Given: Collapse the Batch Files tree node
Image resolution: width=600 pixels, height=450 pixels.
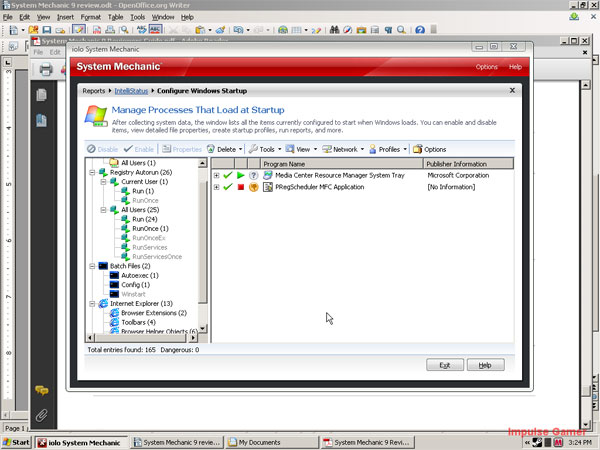Looking at the screenshot, I should (x=92, y=266).
